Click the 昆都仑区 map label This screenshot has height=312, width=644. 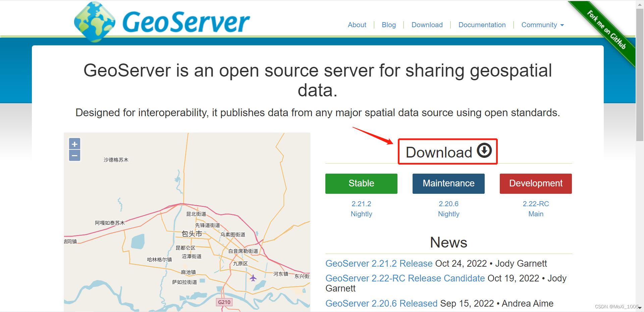pyautogui.click(x=185, y=248)
